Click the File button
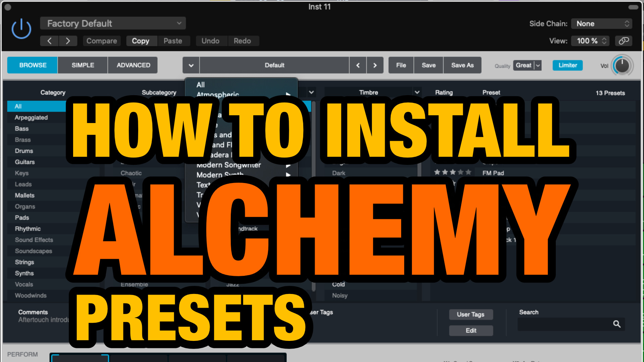644x362 pixels. click(400, 65)
